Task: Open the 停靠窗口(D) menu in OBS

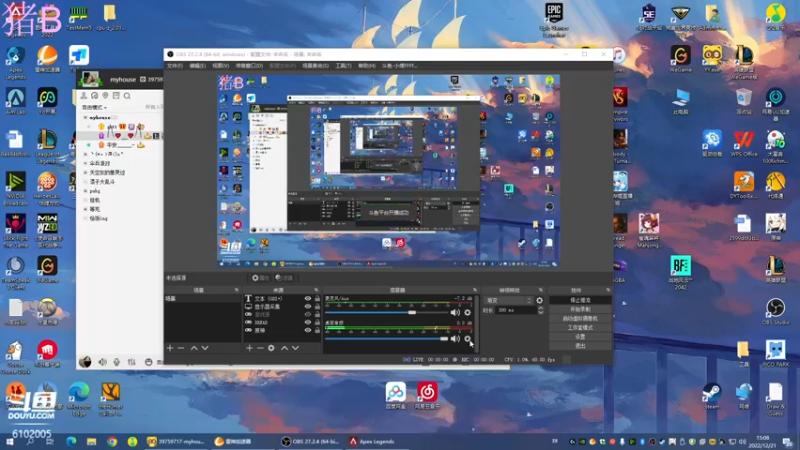Action: point(249,66)
